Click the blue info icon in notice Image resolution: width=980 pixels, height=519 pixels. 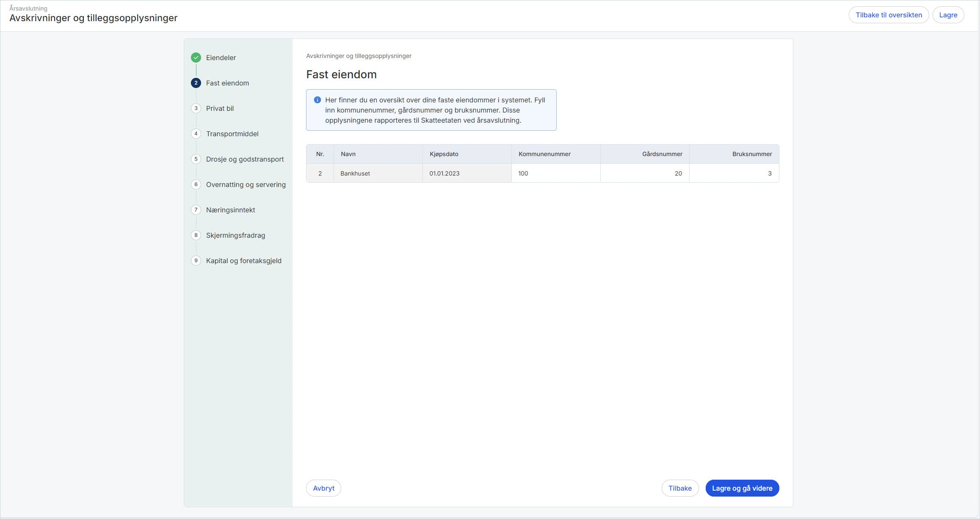point(317,100)
